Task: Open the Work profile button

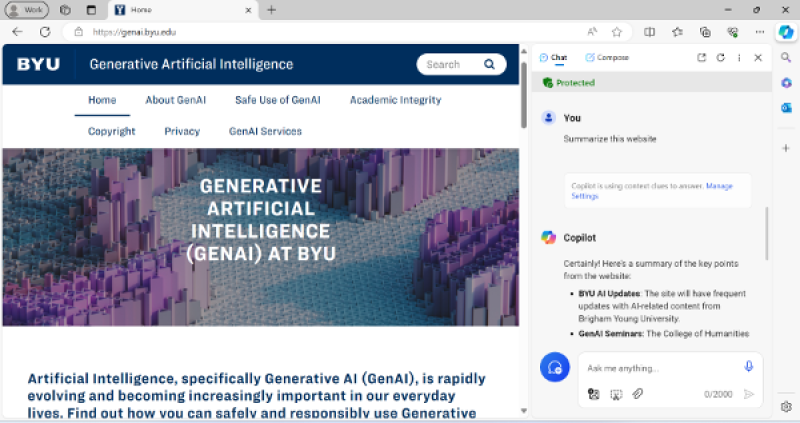Action: click(x=27, y=10)
